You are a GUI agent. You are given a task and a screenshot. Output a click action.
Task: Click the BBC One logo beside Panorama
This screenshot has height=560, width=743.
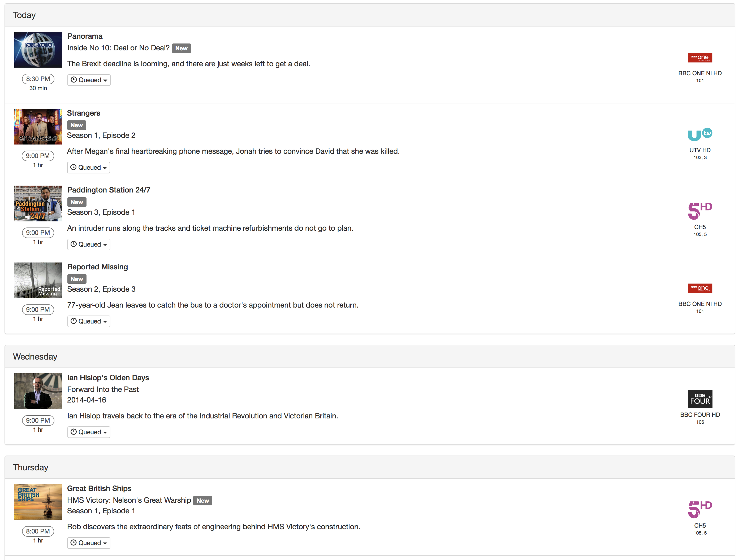[x=700, y=58]
